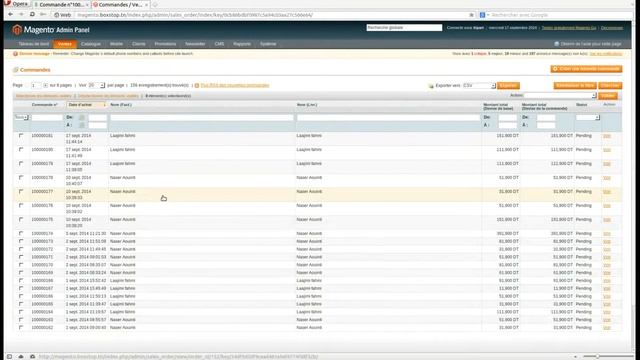Click the bookmark star in address bar
640x360 pixels.
click(x=471, y=15)
